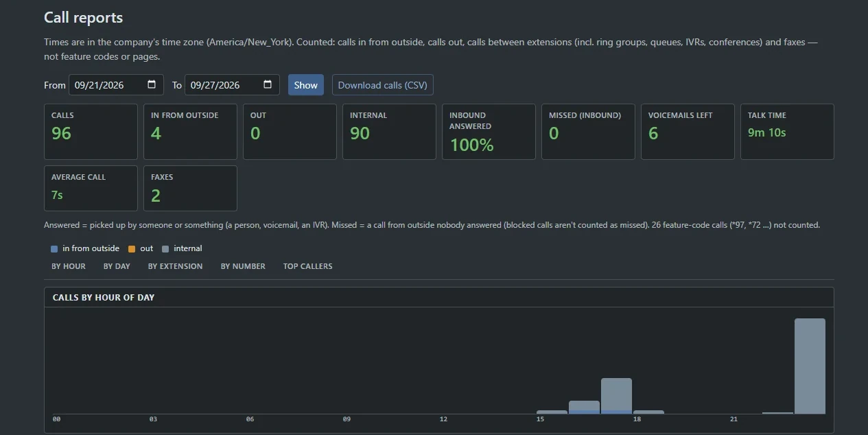Switch to the By Day tab
868x435 pixels.
click(x=117, y=266)
